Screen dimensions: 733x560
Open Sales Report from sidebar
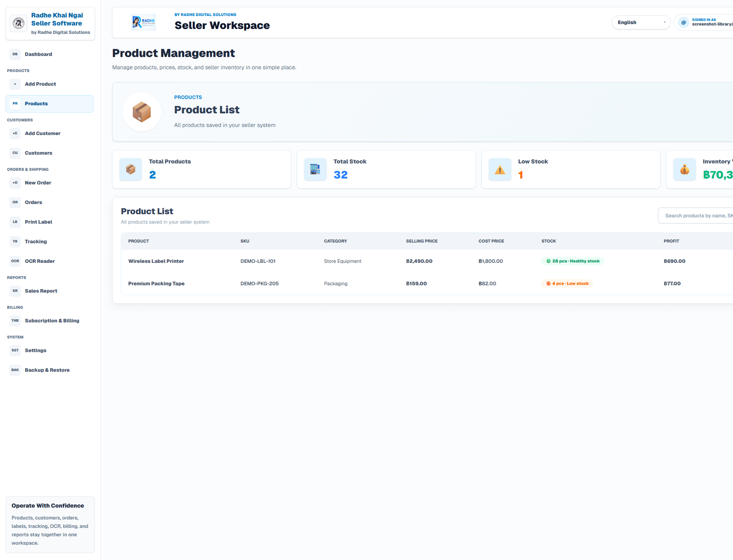50,291
